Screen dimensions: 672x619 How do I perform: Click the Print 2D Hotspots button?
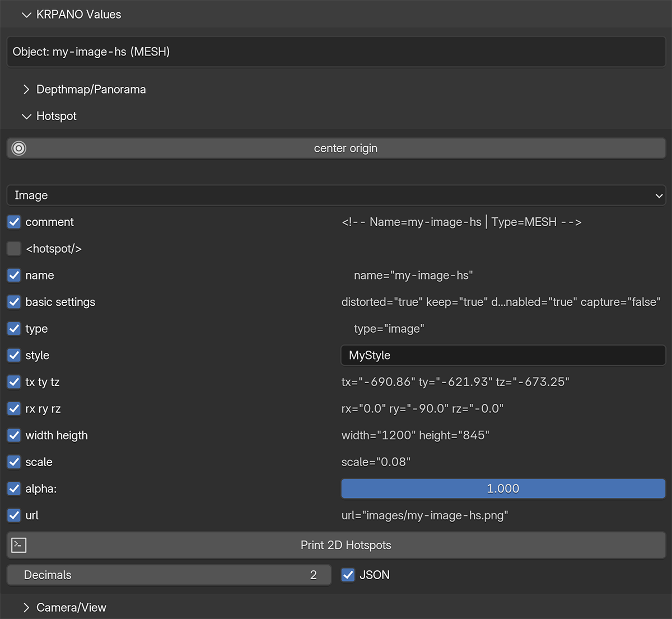(x=346, y=545)
